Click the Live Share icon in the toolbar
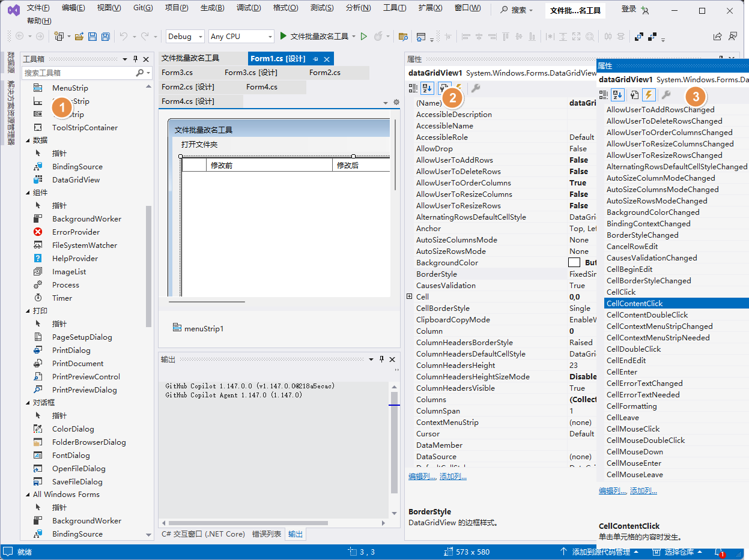Viewport: 749px width, 560px height. pyautogui.click(x=717, y=37)
